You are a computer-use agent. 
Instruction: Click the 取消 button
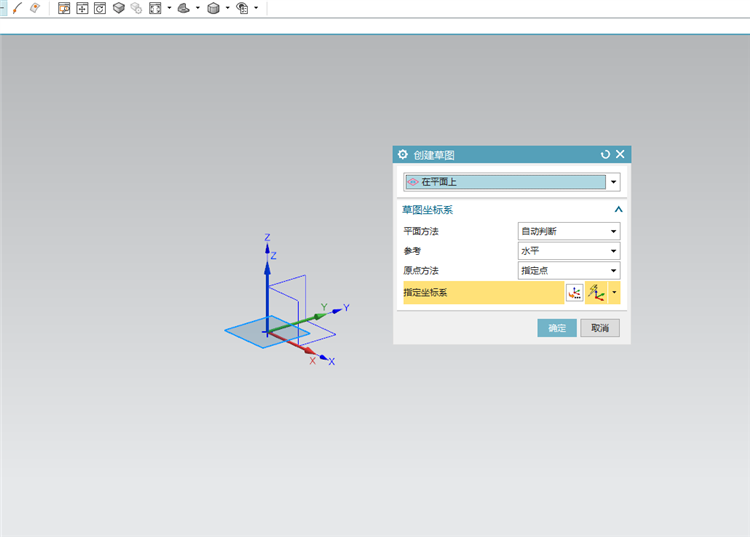click(600, 328)
